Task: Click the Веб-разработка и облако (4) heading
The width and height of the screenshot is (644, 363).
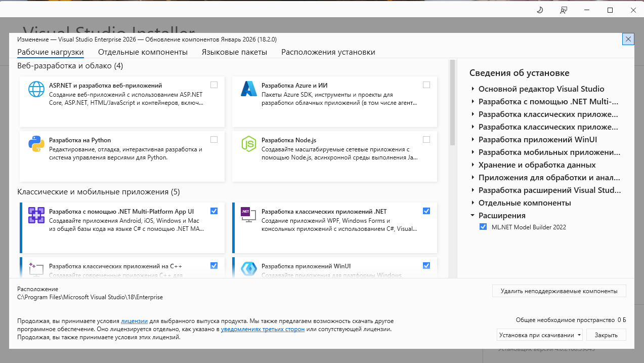Action: 70,66
